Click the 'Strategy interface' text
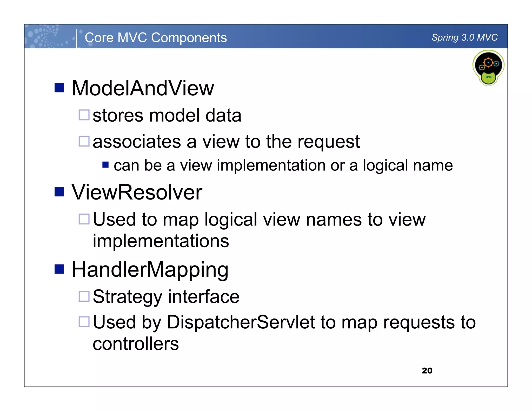Screen dimensions: 532x411 (166, 297)
